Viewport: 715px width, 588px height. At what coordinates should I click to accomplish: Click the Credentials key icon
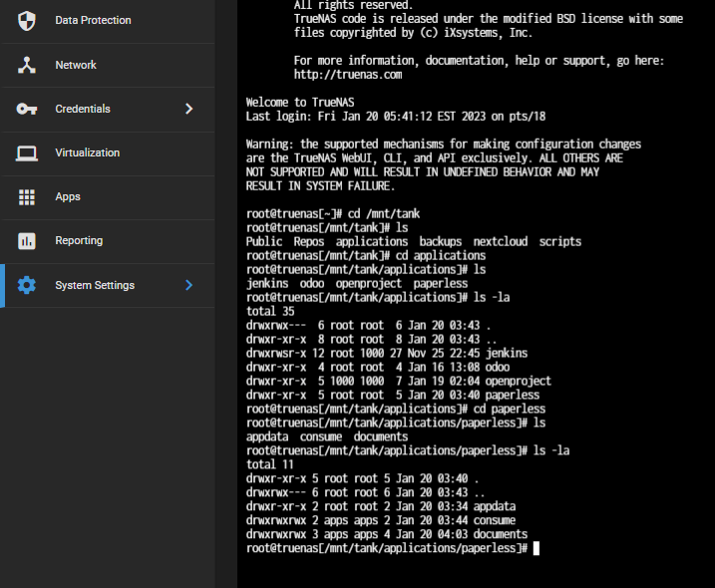coord(27,109)
